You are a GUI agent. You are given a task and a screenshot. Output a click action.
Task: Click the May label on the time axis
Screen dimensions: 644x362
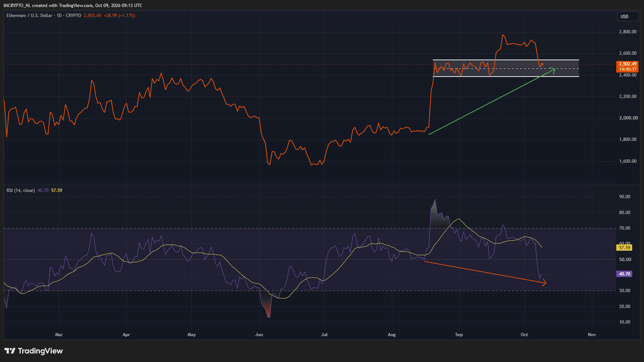point(191,335)
